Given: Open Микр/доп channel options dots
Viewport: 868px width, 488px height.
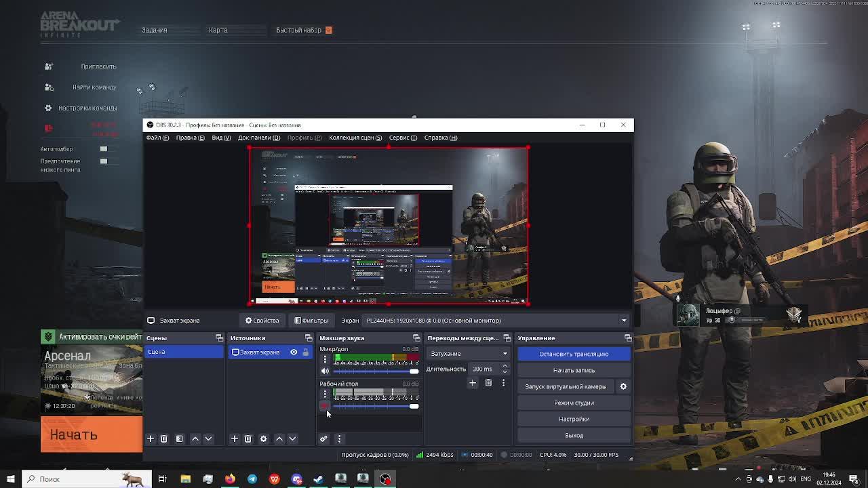Looking at the screenshot, I should tap(325, 359).
